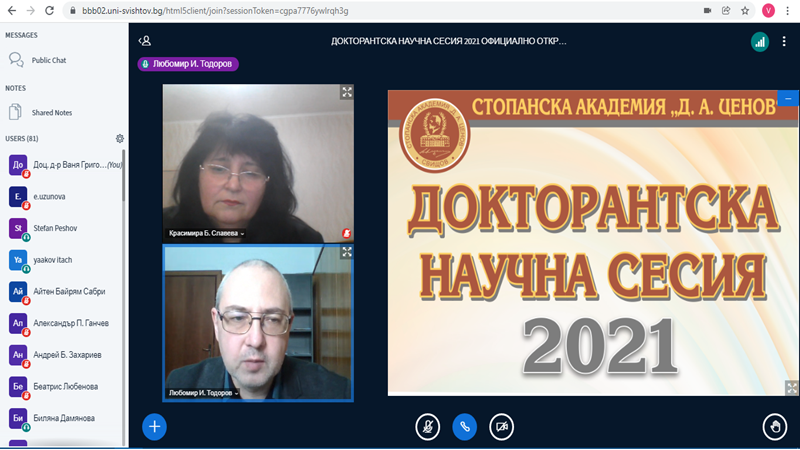Image resolution: width=800 pixels, height=450 pixels.
Task: Toggle microphone mute
Action: (x=428, y=427)
